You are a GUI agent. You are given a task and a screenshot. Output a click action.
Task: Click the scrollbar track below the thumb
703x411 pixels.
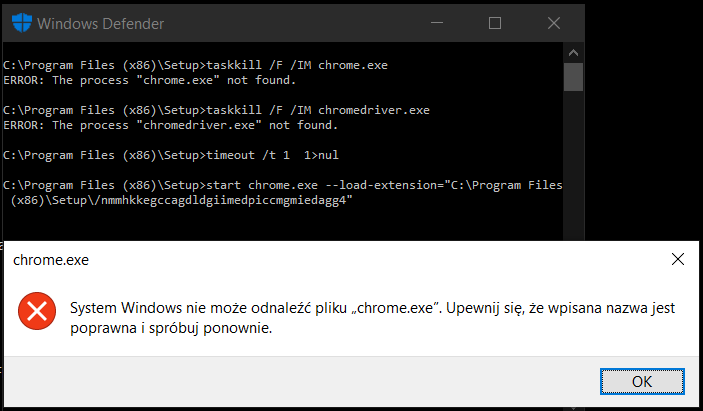click(x=573, y=166)
